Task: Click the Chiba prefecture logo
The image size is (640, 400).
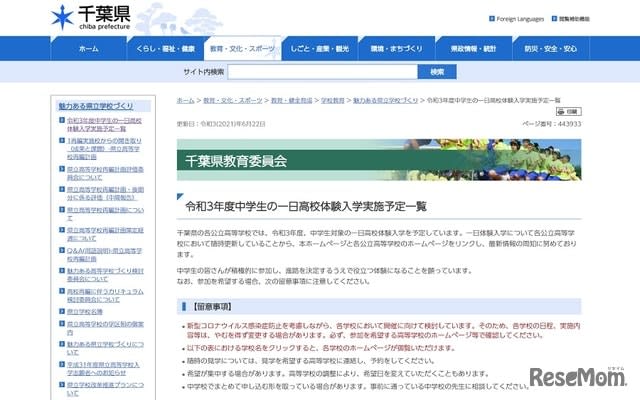Action: tap(91, 18)
